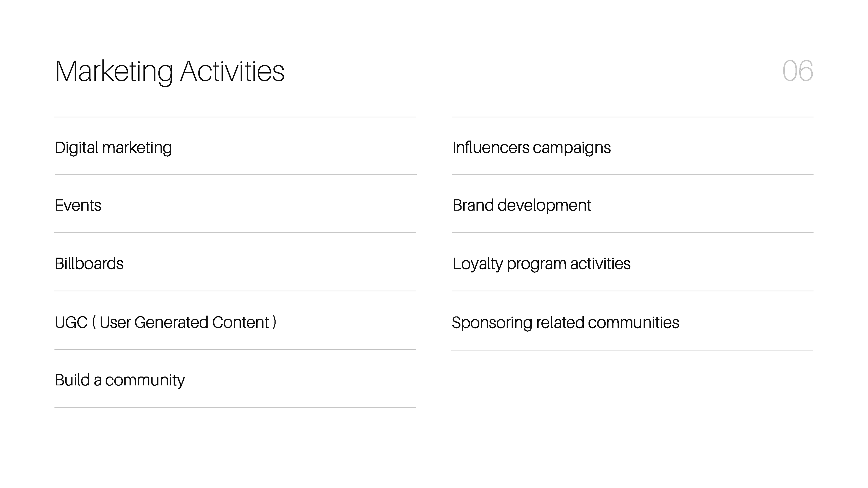868x488 pixels.
Task: Click the Brand development entry
Action: point(522,205)
